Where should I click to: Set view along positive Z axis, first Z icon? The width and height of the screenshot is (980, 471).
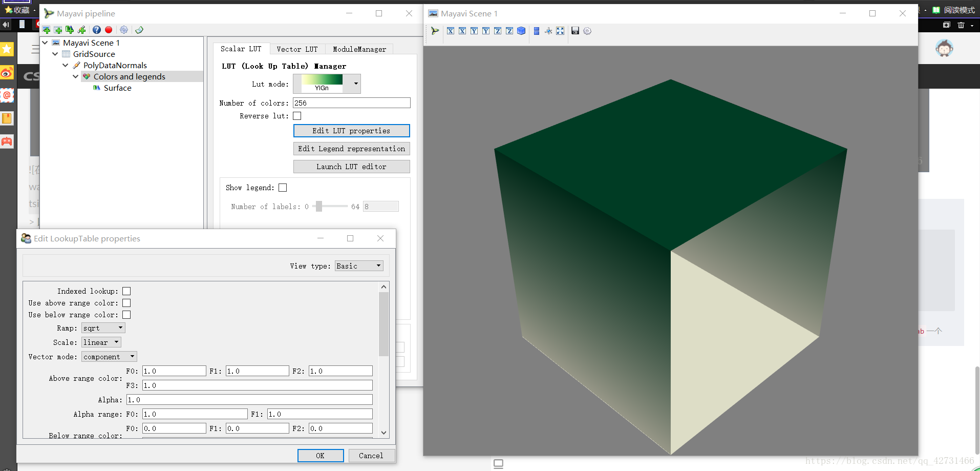(498, 31)
